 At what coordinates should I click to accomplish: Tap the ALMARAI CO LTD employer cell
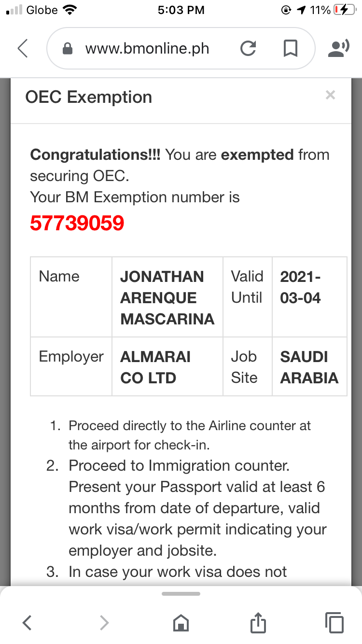[x=167, y=367]
